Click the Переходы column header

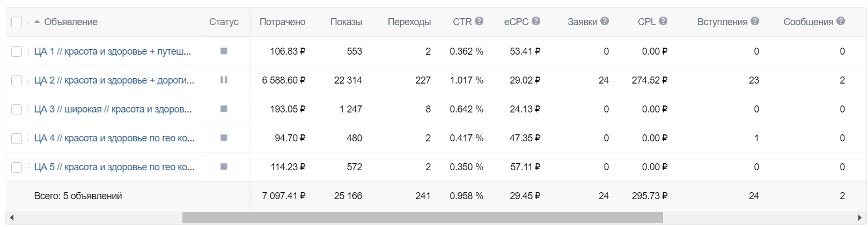pyautogui.click(x=409, y=22)
